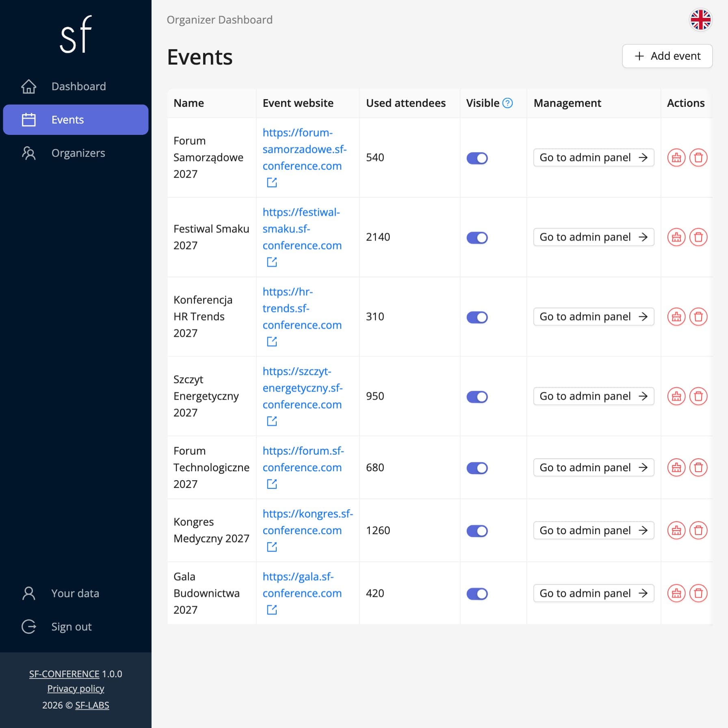Open external link icon for Festiwal Smaku website

[x=272, y=262]
